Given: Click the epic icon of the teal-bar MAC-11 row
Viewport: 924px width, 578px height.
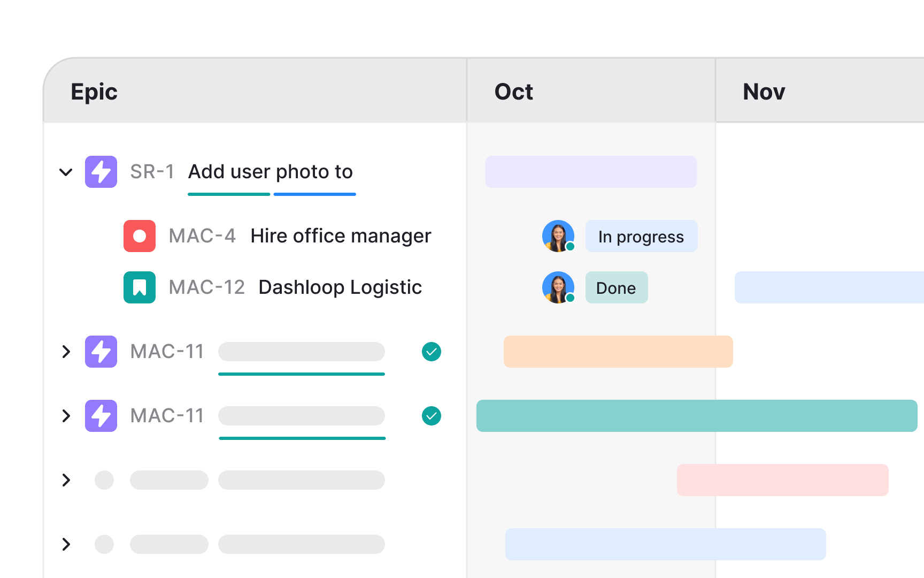Looking at the screenshot, I should click(101, 416).
